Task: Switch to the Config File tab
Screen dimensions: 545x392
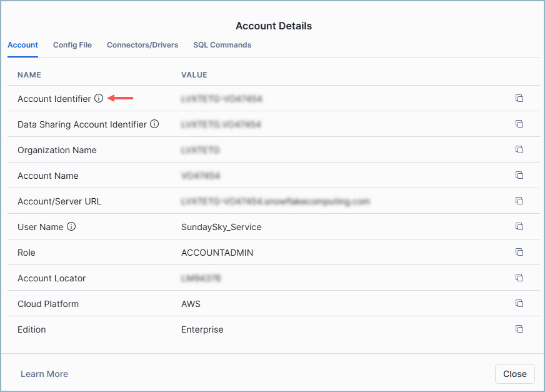Action: coord(72,44)
